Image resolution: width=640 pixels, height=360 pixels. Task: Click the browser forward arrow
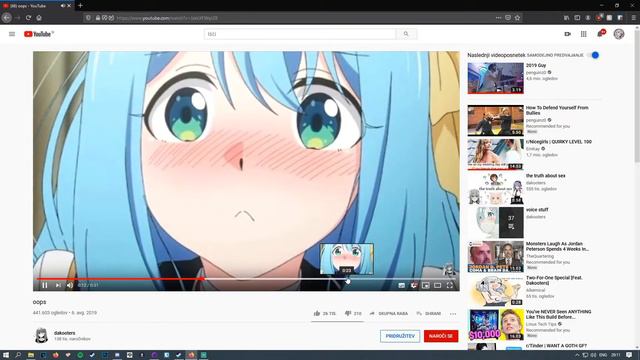[x=17, y=18]
